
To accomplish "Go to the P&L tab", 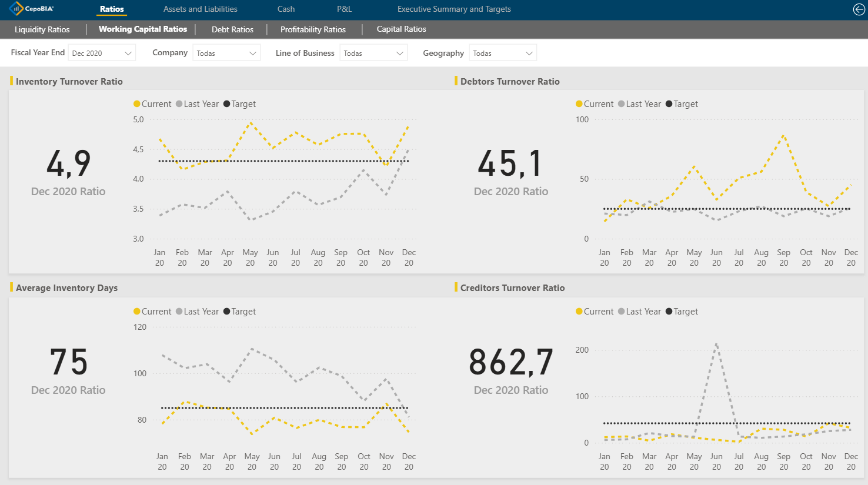I will [344, 9].
